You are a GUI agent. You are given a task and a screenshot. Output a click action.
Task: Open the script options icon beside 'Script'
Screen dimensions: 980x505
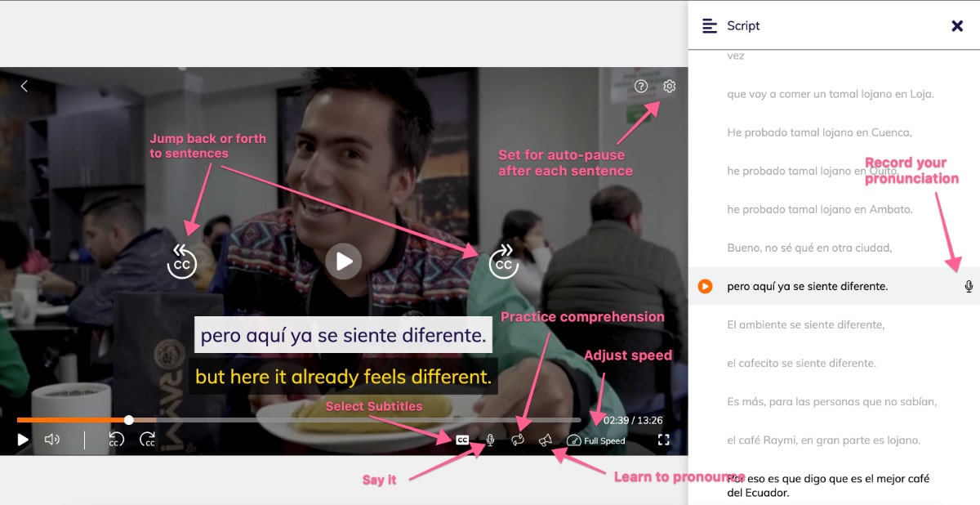click(710, 25)
